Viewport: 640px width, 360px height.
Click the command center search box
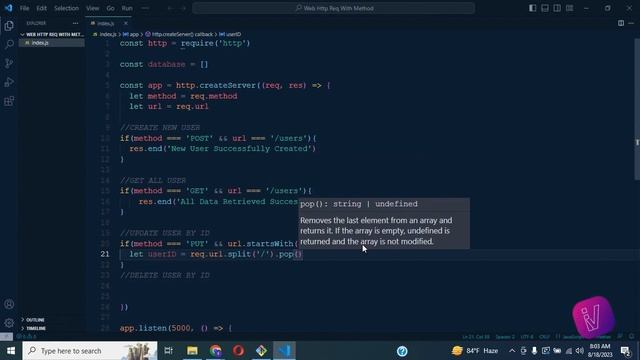coord(333,8)
